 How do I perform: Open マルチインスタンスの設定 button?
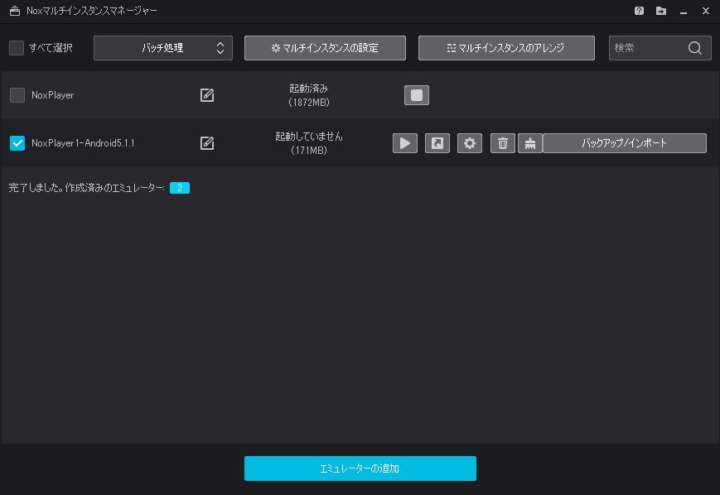coord(325,48)
